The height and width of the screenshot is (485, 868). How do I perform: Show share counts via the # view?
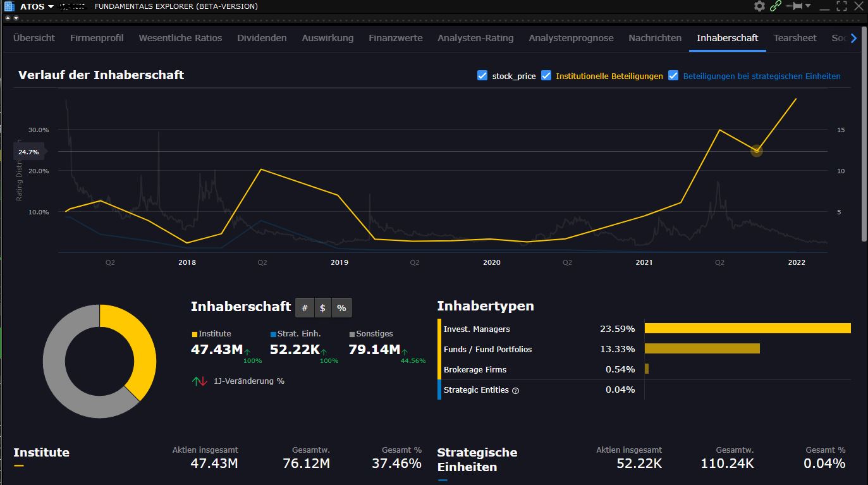(304, 307)
